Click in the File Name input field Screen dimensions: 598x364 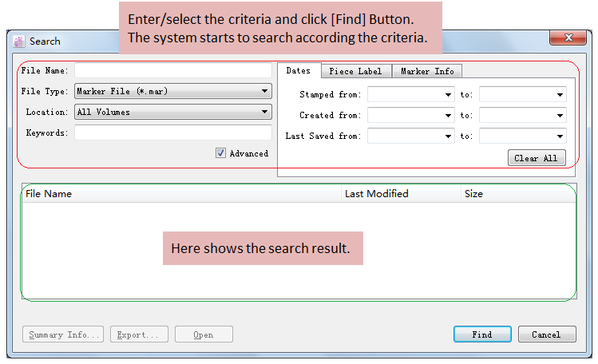click(x=172, y=71)
